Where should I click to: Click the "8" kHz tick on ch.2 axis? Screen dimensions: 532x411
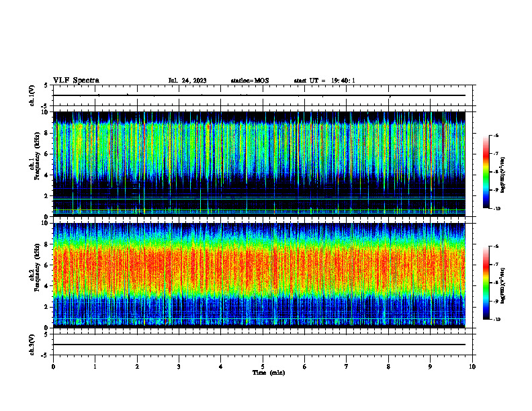[48, 244]
